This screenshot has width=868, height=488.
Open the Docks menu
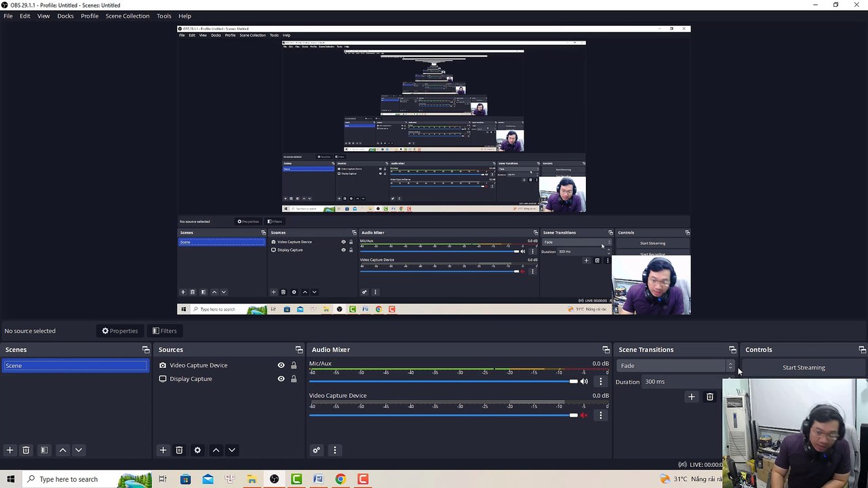65,16
